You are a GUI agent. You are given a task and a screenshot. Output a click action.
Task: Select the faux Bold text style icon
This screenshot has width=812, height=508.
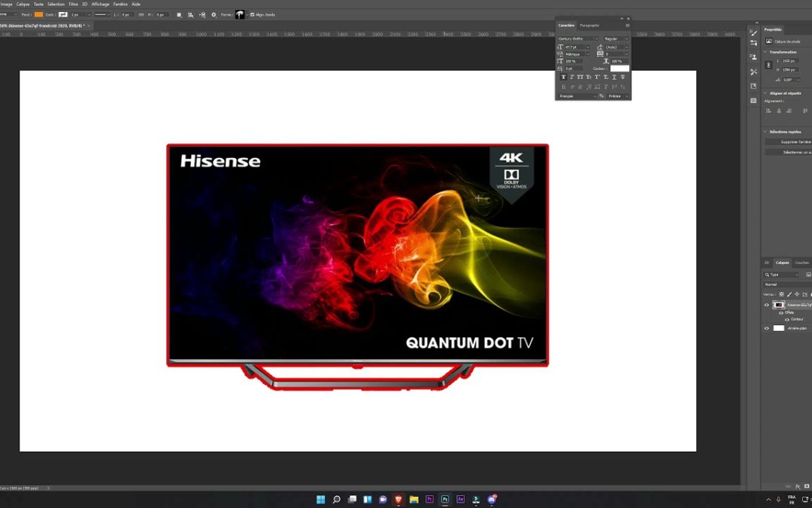[x=563, y=77]
